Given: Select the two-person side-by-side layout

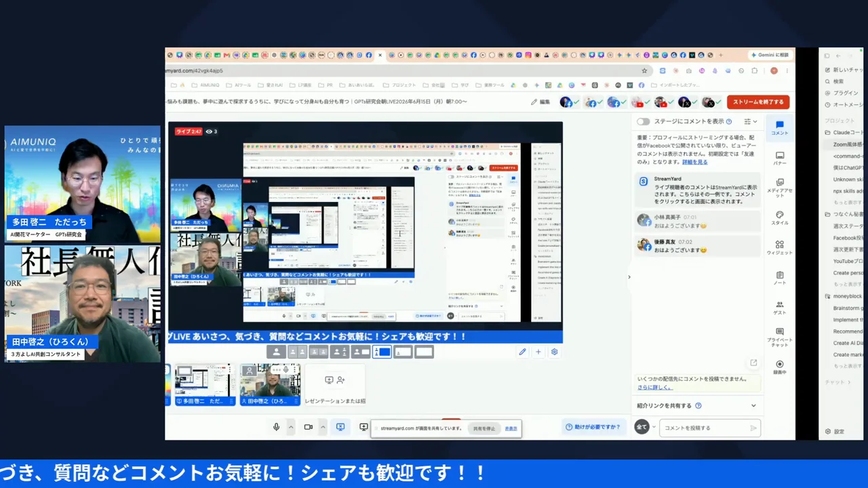Looking at the screenshot, I should tap(297, 352).
